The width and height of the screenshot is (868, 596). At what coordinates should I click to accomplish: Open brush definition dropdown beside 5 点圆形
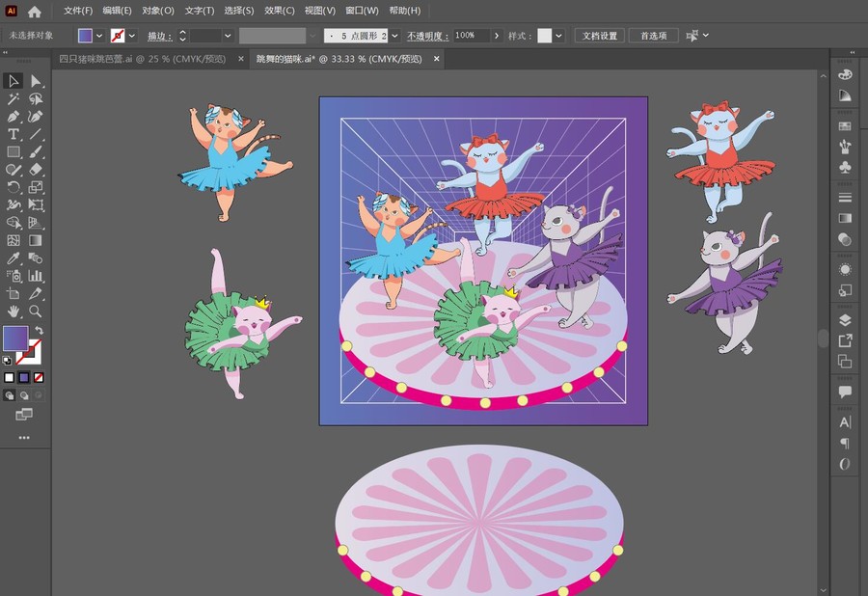(394, 36)
